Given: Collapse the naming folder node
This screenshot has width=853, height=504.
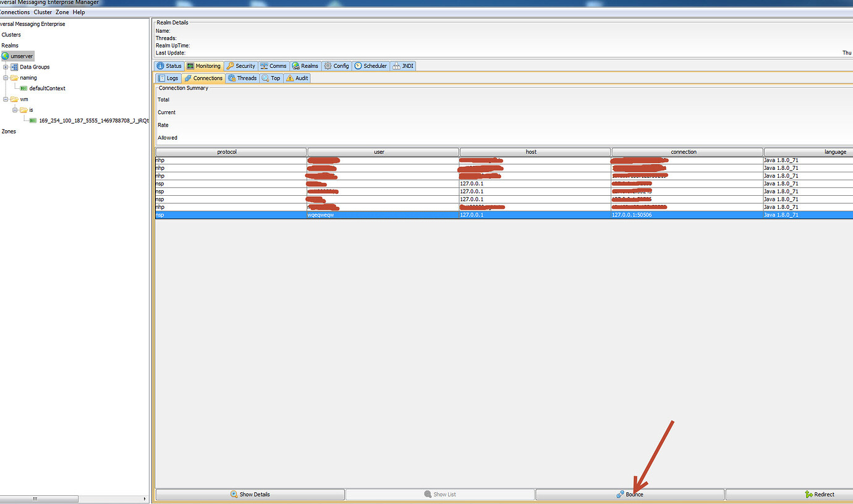Looking at the screenshot, I should coord(6,78).
